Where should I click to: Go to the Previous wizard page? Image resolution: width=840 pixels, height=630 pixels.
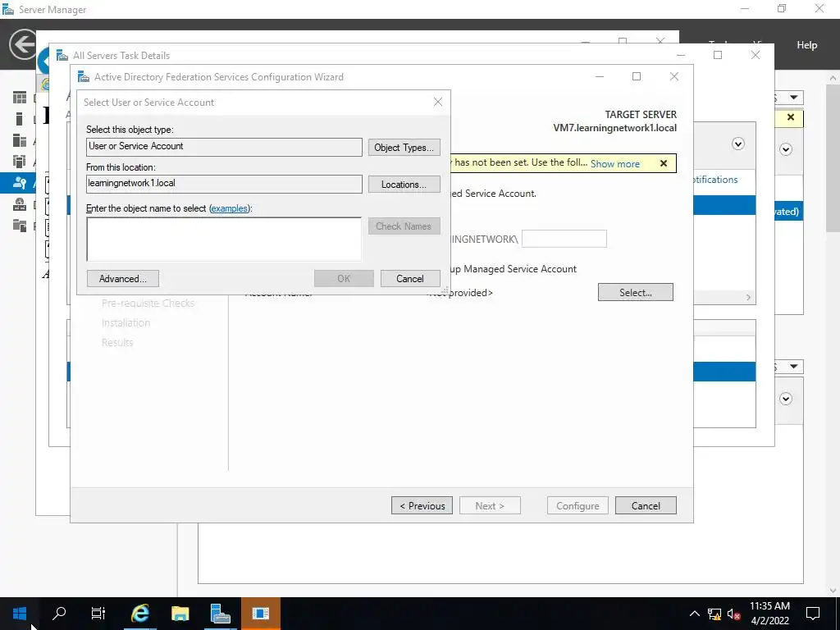point(422,505)
